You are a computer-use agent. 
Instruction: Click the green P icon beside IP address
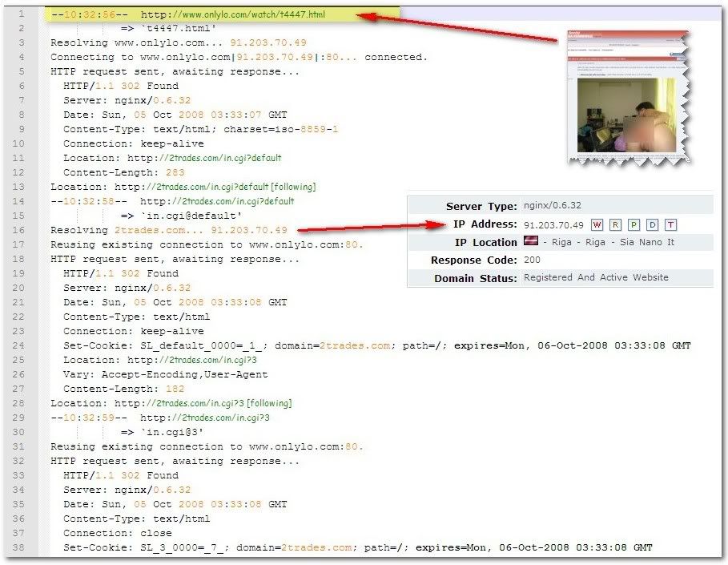[633, 225]
